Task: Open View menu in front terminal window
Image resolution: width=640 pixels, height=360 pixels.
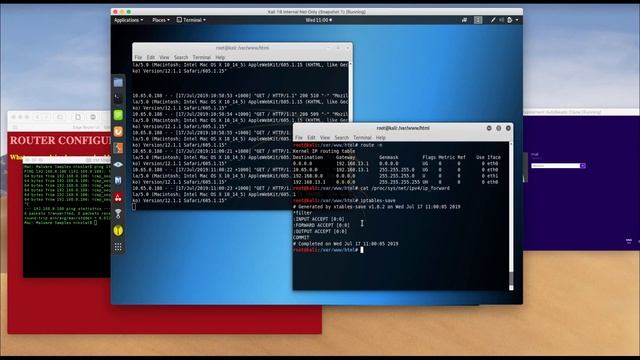Action: point(325,138)
